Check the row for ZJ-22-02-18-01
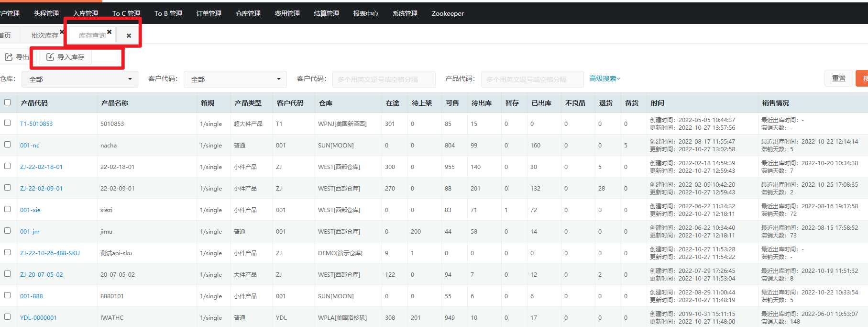The image size is (868, 327). point(7,166)
